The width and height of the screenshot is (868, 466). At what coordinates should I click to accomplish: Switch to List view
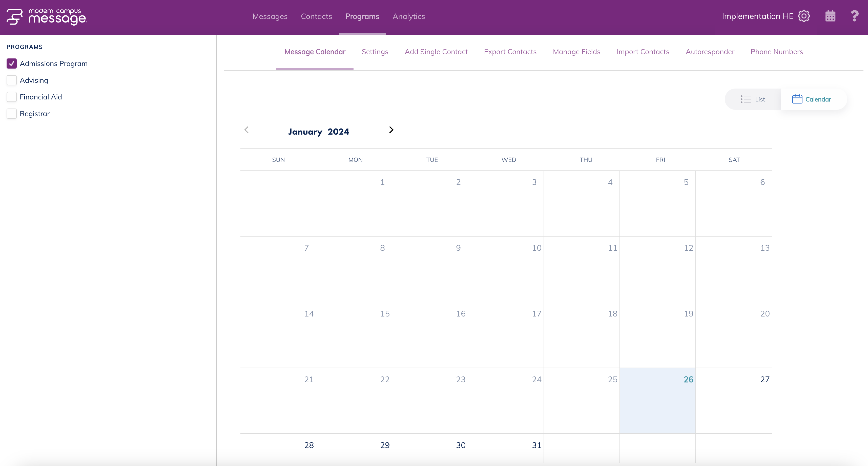tap(753, 99)
